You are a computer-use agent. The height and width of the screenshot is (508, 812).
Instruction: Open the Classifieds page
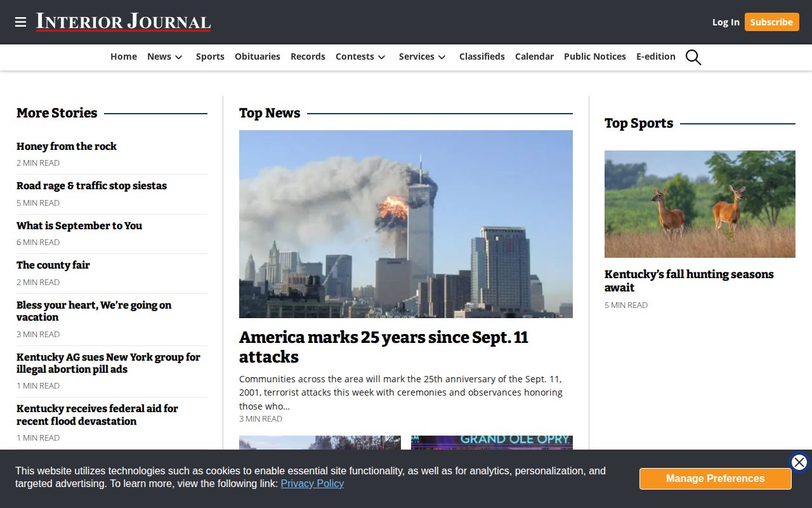click(482, 57)
